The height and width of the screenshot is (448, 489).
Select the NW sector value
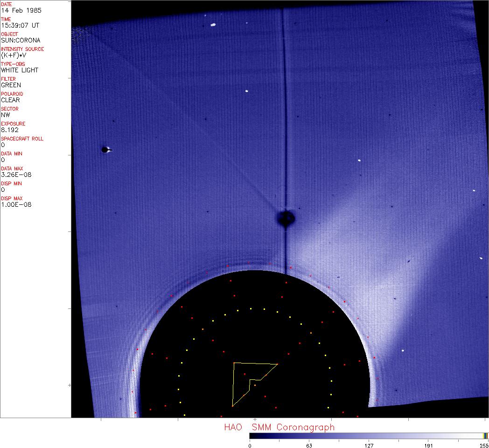pos(6,115)
